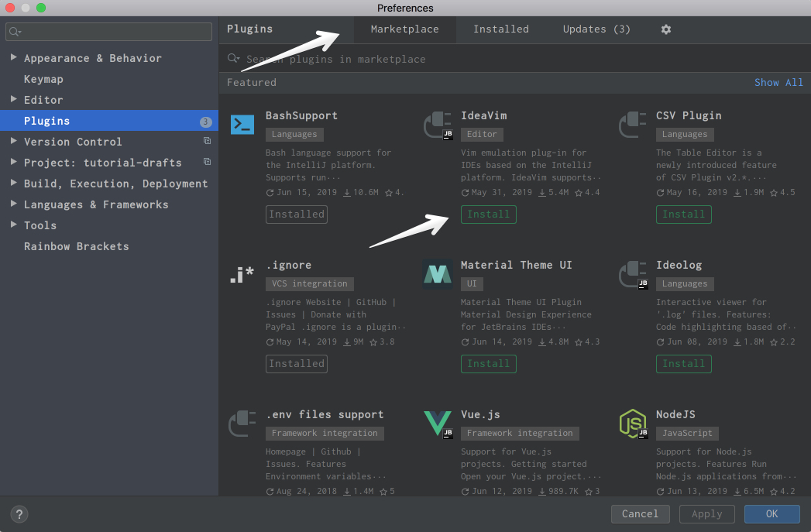Image resolution: width=811 pixels, height=532 pixels.
Task: Open the Vue.js plugin title
Action: [x=480, y=414]
